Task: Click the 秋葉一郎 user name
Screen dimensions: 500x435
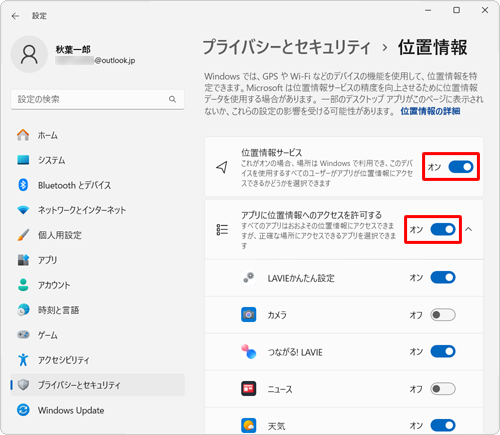Action: click(73, 50)
